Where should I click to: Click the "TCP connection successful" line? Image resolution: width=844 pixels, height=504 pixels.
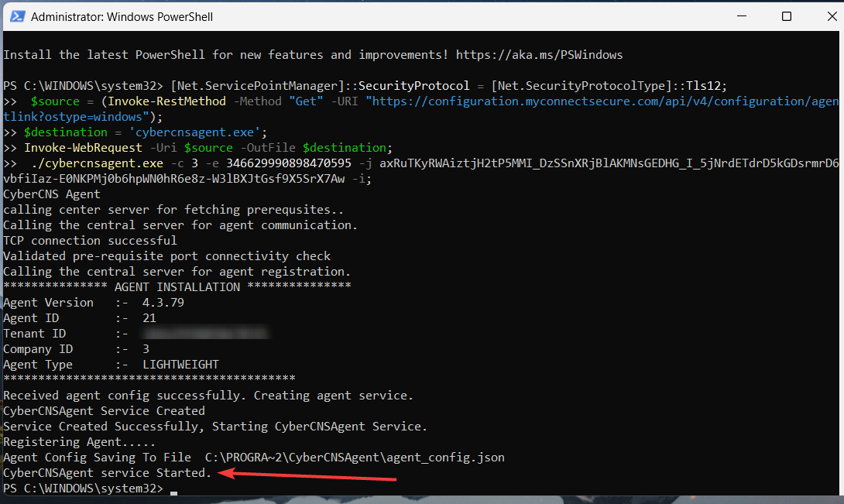[x=90, y=241]
